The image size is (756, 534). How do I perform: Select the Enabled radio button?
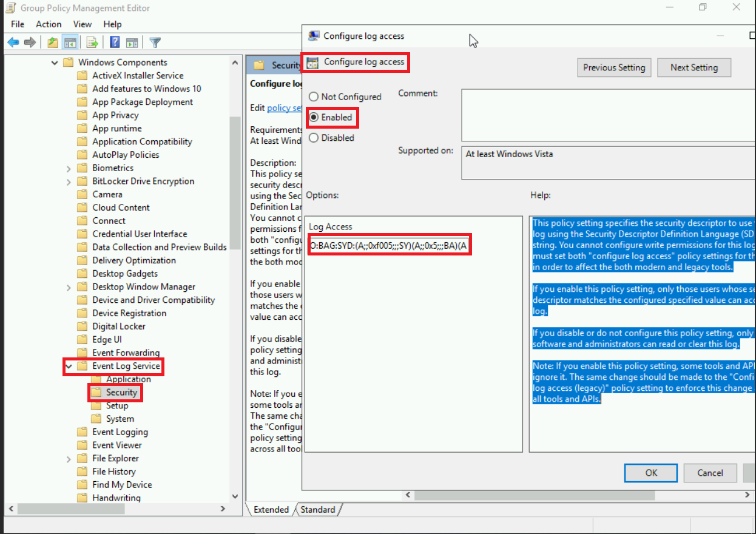[313, 117]
